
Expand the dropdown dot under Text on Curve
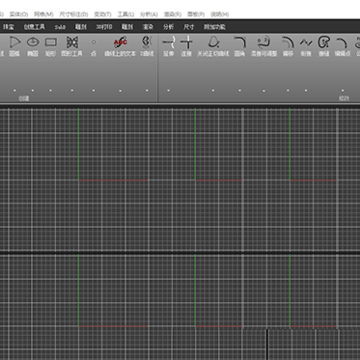(x=120, y=90)
